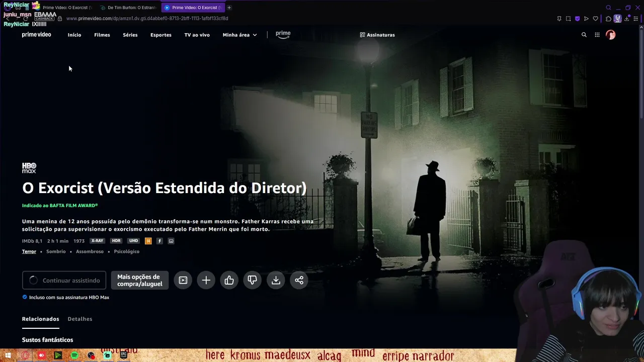Click the download icon button
Screen dimensions: 644x362
(276, 280)
